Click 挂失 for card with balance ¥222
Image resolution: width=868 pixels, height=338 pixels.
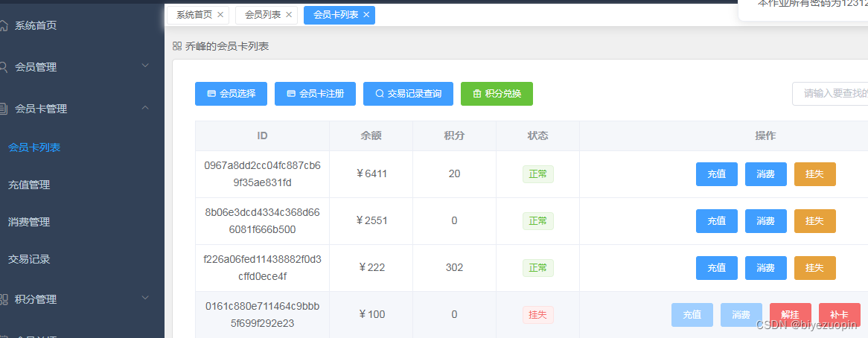coord(815,268)
